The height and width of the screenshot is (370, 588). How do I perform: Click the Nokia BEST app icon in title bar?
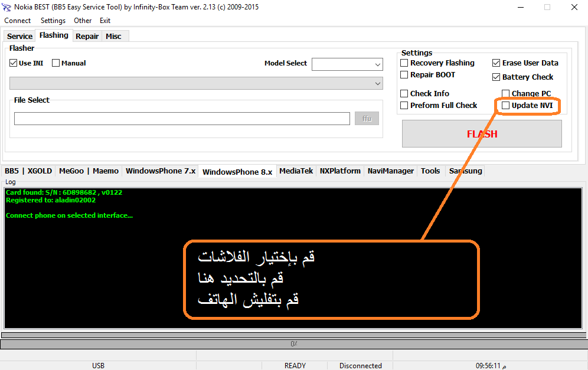pos(6,6)
